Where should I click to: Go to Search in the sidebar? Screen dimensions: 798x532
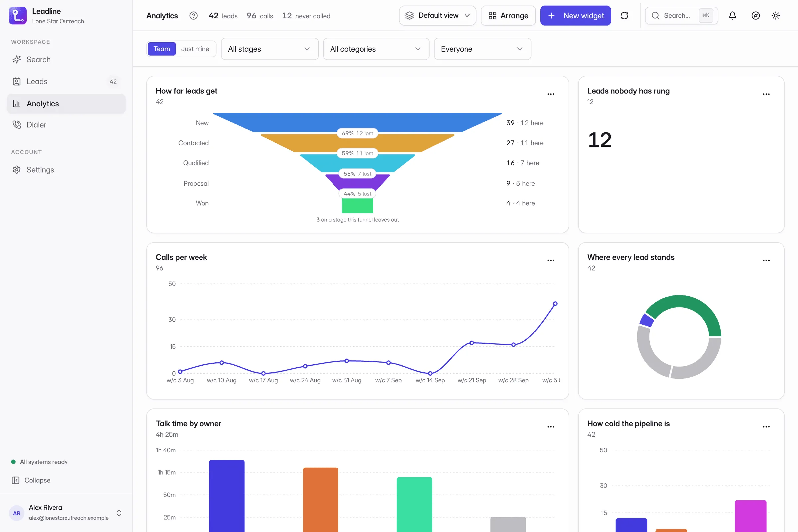click(66, 60)
